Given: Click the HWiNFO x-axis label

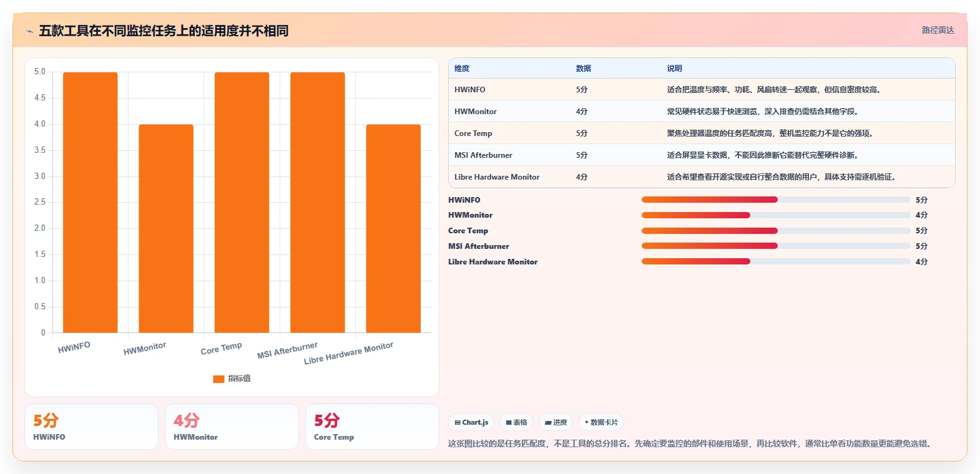Looking at the screenshot, I should coord(74,347).
